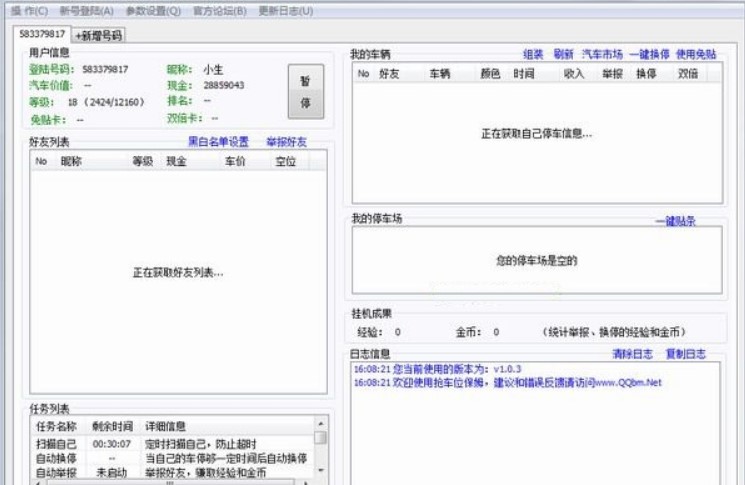Click the task list vertical scrollbar thumb

pos(321,437)
